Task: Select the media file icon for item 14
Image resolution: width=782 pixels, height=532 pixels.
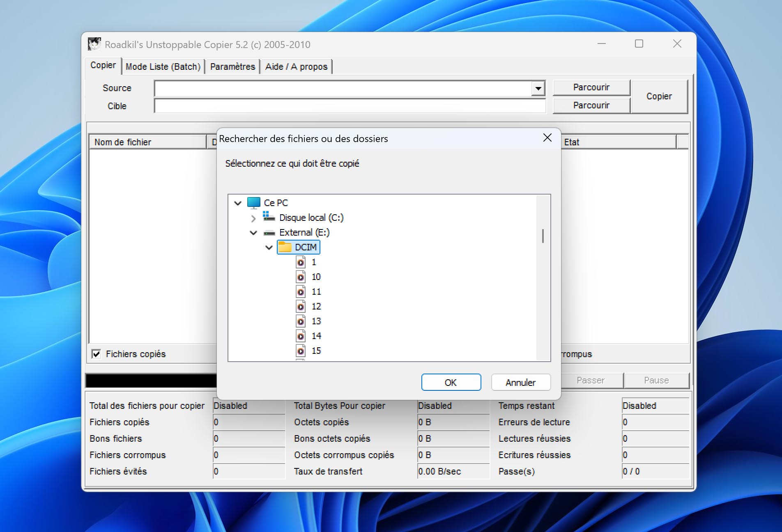Action: 301,336
